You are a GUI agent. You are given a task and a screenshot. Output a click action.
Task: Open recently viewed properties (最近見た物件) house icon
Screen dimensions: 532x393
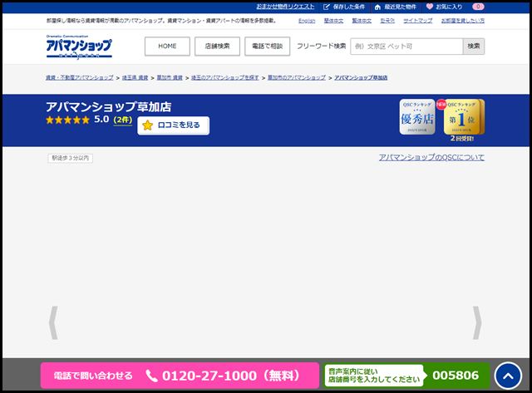coord(396,7)
